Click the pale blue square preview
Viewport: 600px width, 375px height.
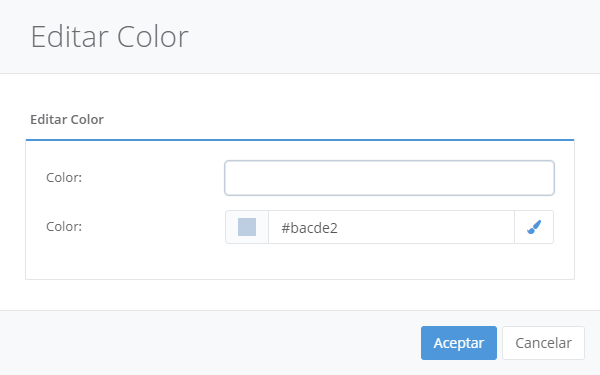pos(247,227)
